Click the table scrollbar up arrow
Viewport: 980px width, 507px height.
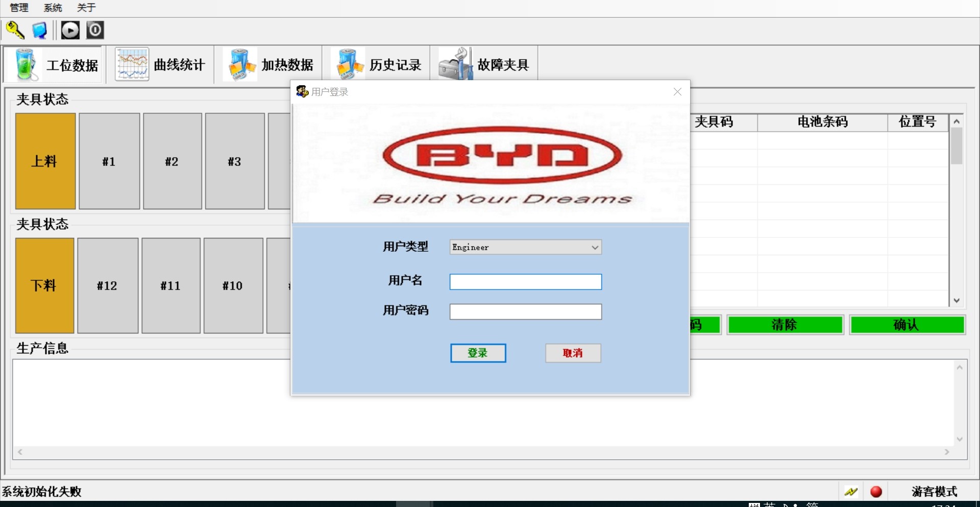957,122
